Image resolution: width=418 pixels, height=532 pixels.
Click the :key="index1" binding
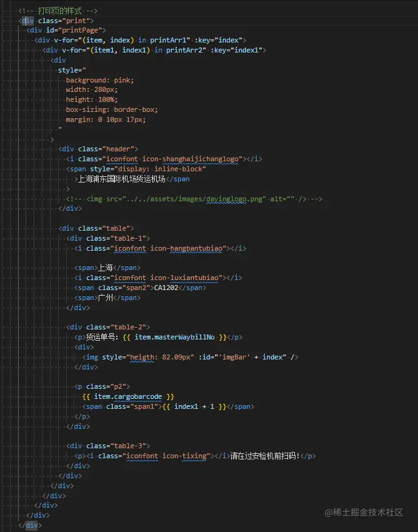point(237,50)
